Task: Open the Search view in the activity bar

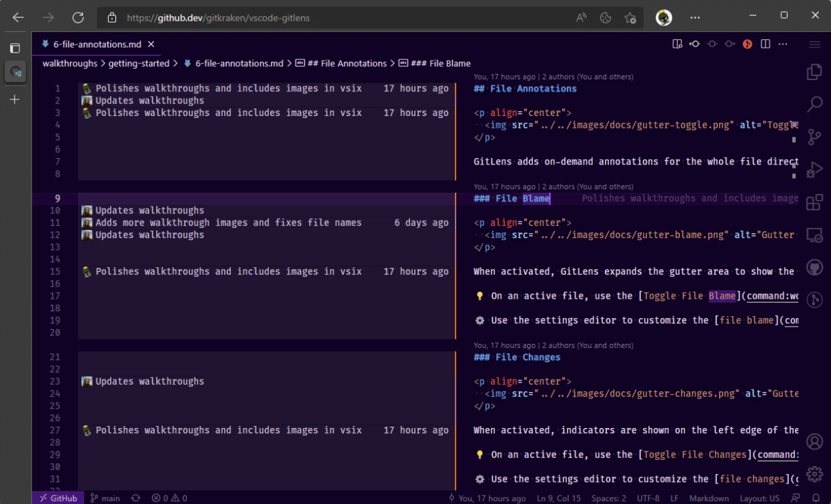Action: [x=814, y=104]
